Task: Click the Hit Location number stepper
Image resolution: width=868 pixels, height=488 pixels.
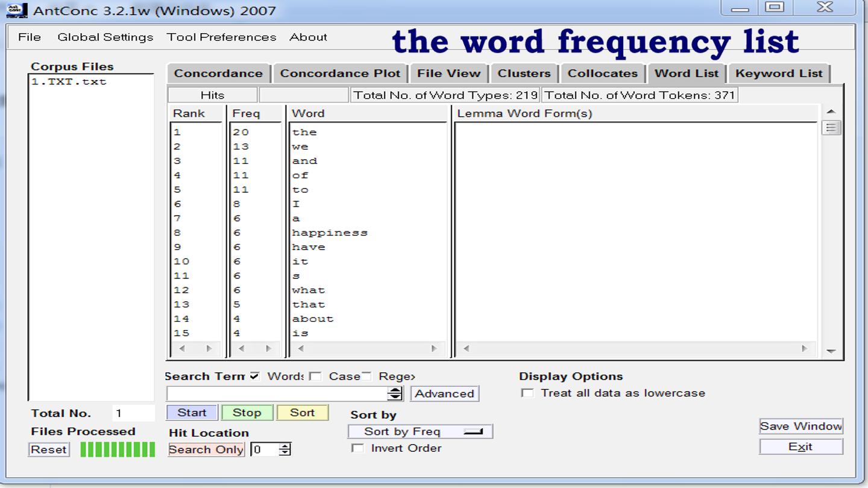Action: 285,449
